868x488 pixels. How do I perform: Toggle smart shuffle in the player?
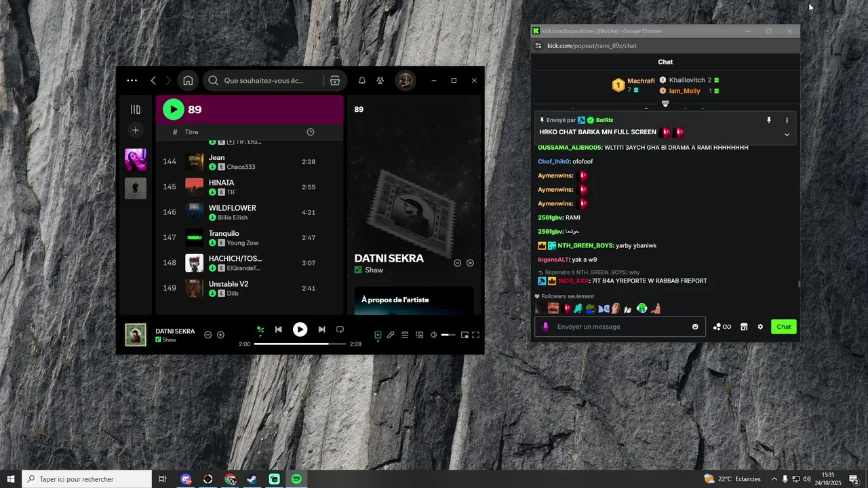click(260, 330)
